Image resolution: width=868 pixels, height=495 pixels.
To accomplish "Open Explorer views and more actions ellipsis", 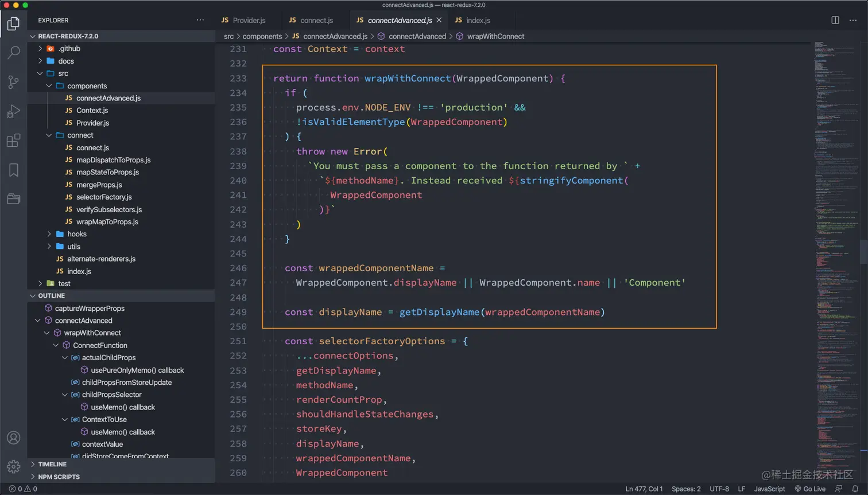I will click(x=200, y=20).
